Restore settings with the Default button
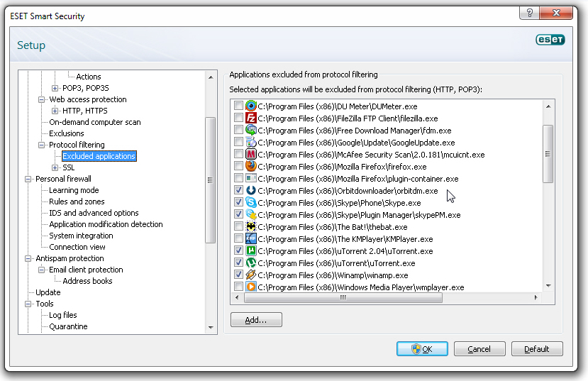The image size is (588, 381). point(537,349)
